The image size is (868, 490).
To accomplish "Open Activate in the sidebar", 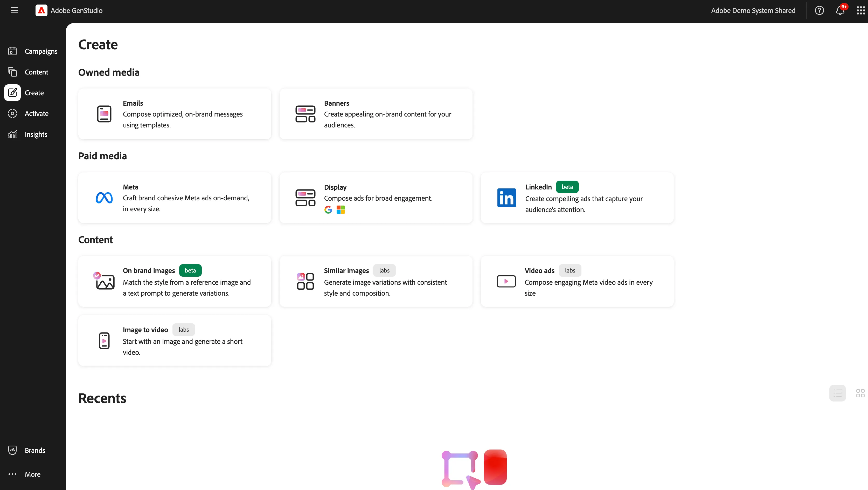I will (x=33, y=114).
